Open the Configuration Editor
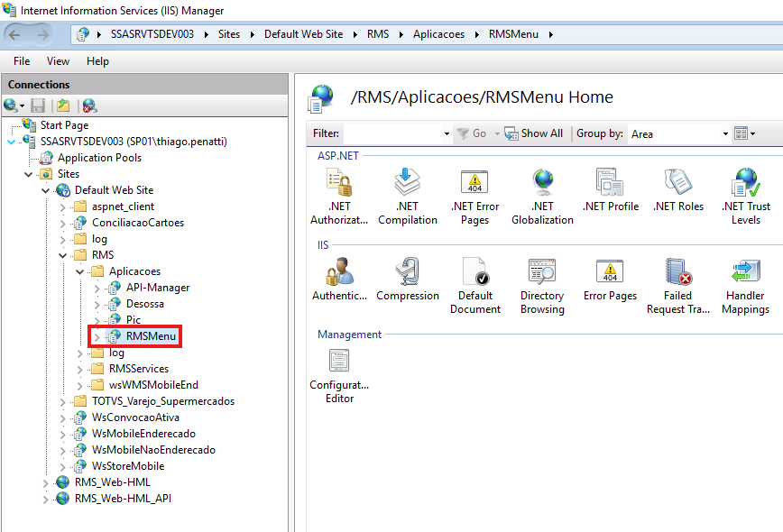783x532 pixels. tap(339, 376)
